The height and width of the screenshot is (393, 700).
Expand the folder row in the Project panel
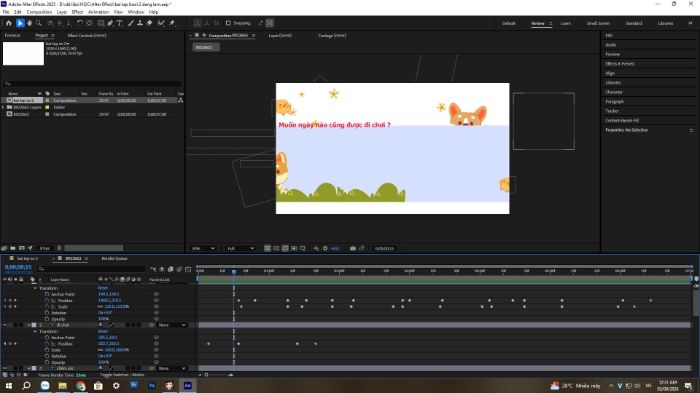(x=4, y=107)
